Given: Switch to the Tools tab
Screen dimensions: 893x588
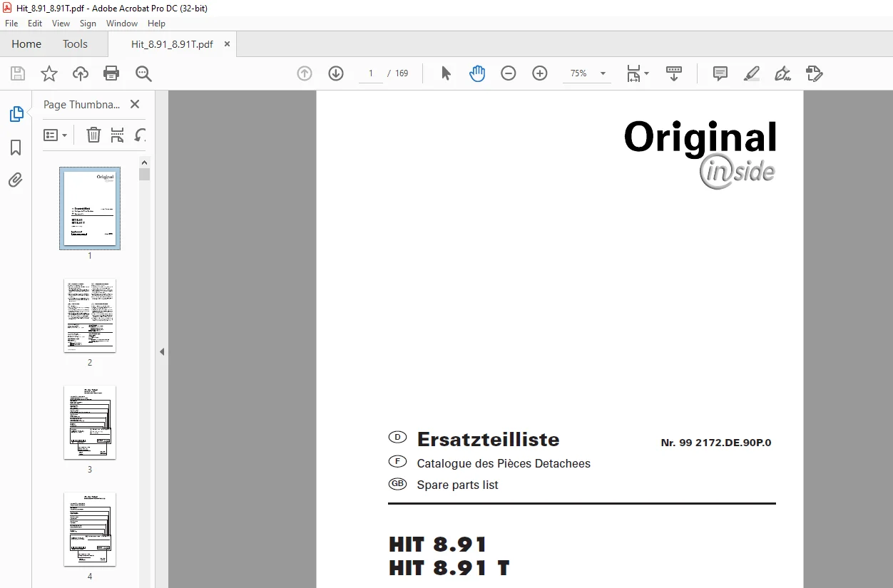Looking at the screenshot, I should (75, 43).
